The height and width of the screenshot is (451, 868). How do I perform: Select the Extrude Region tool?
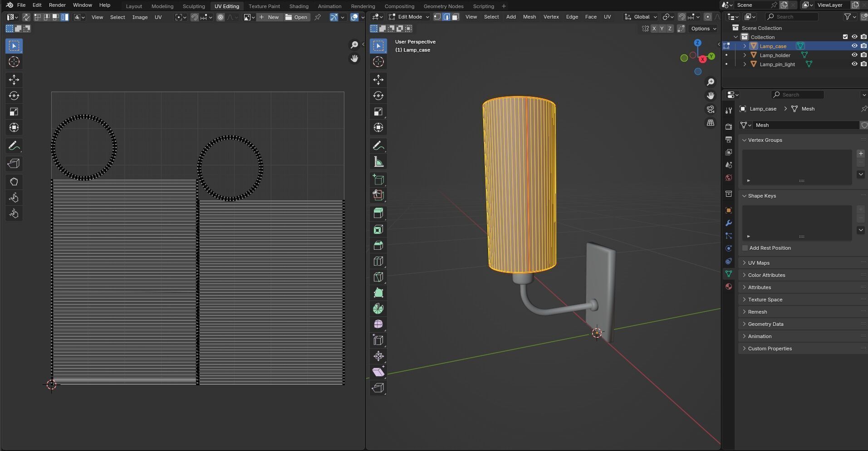[378, 213]
